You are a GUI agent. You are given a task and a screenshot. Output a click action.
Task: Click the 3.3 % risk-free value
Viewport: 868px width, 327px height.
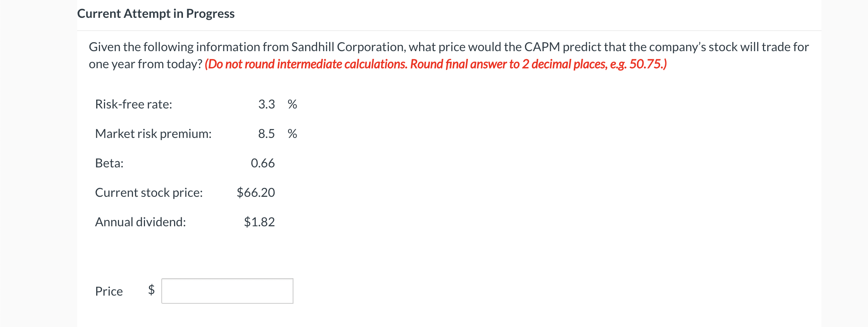[267, 104]
